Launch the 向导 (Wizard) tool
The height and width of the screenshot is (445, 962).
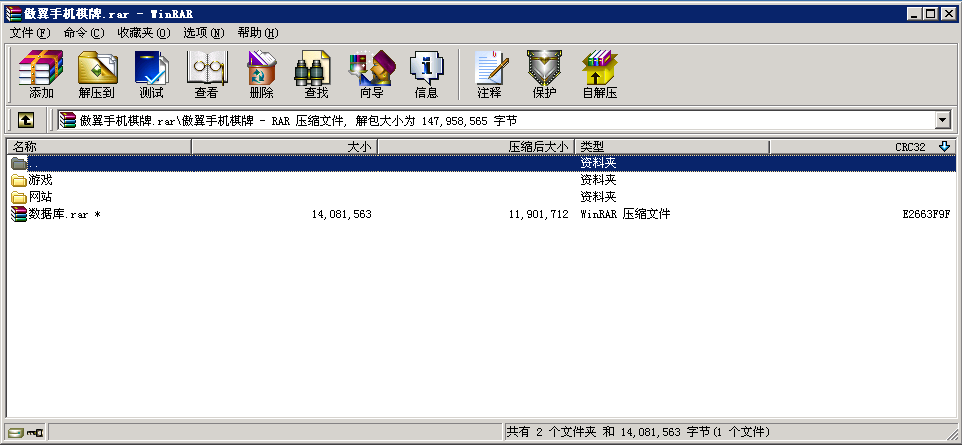tap(371, 75)
